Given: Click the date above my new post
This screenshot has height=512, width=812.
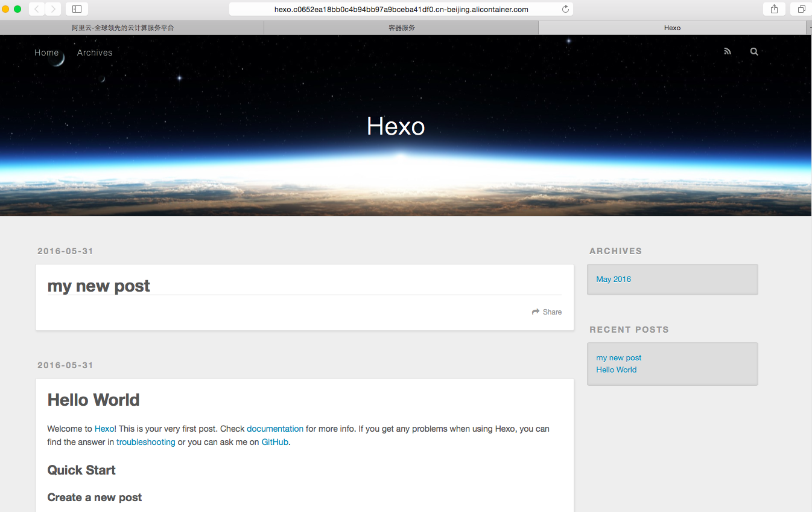Looking at the screenshot, I should 65,251.
